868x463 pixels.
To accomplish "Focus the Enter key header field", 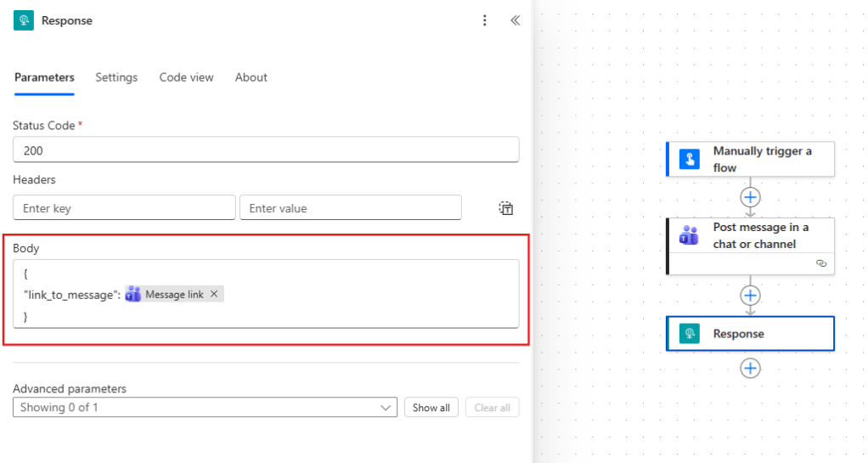I will [124, 207].
